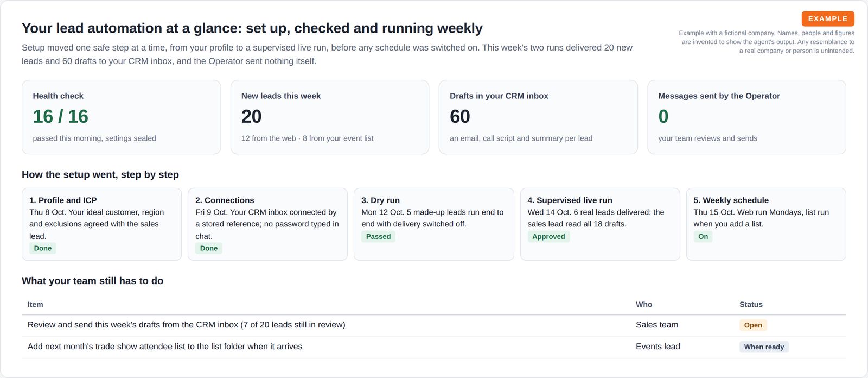The height and width of the screenshot is (378, 868).
Task: Click the main page headline
Action: click(252, 28)
